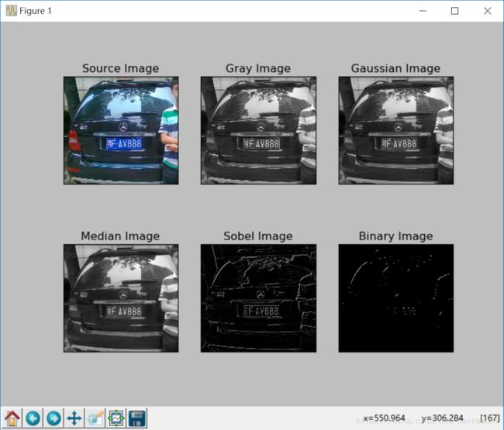Screen dimensions: 504x430
Task: Click the Sobel Image subplot
Action: 258,298
